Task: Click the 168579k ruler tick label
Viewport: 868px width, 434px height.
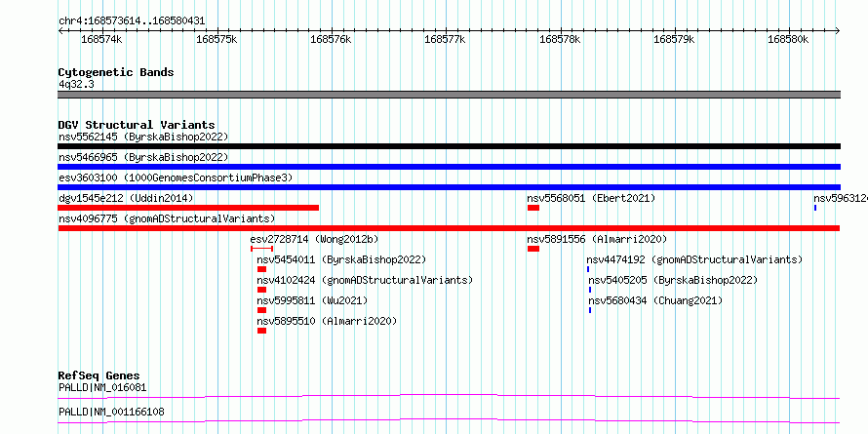Action: coord(674,39)
